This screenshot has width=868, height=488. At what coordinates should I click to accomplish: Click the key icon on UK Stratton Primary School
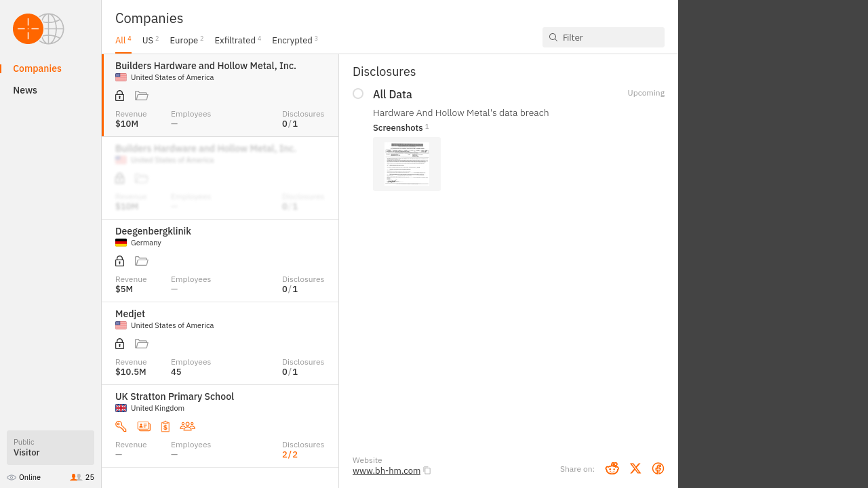(121, 426)
